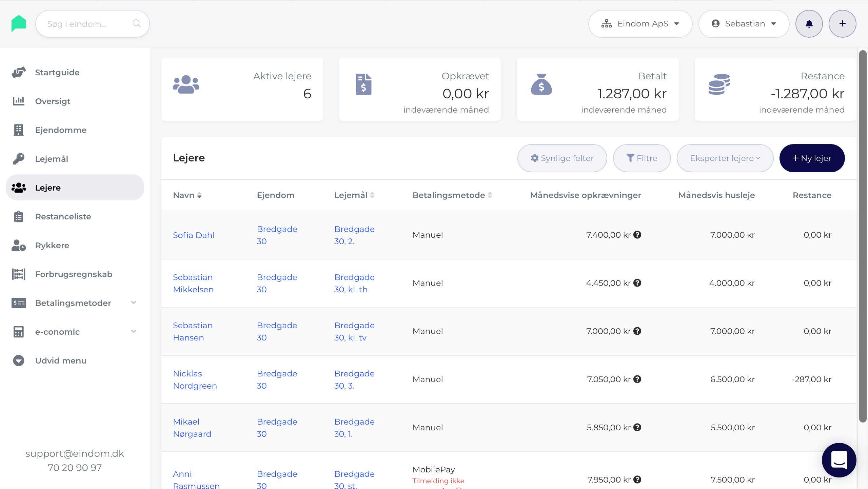Expand the Betalingsmetoder sidebar submenu
The width and height of the screenshot is (868, 489).
[134, 303]
